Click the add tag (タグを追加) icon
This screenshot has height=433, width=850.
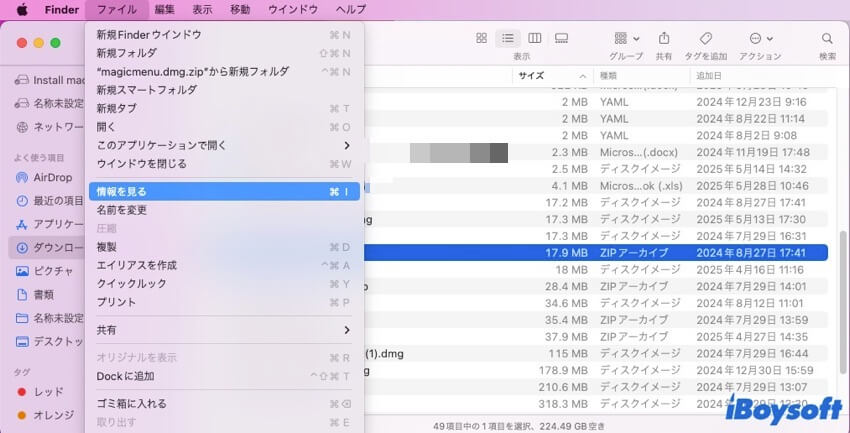(x=705, y=38)
